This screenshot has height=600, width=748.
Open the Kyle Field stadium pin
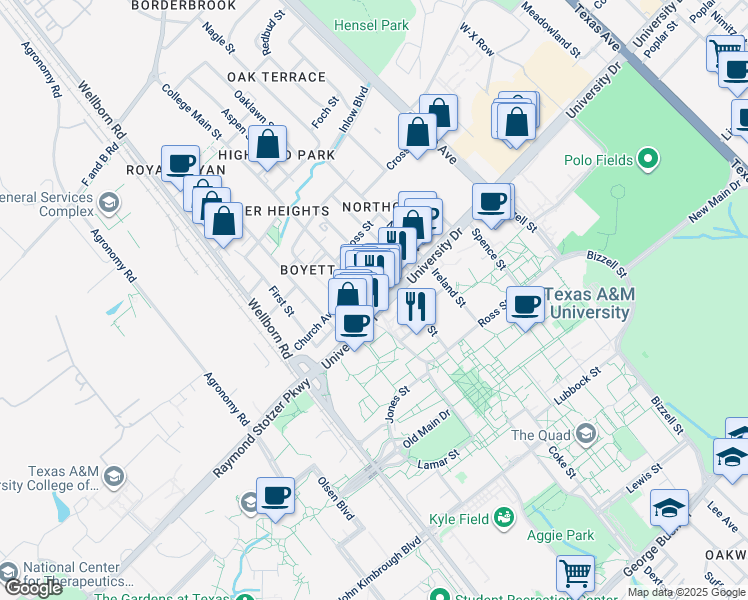504,518
